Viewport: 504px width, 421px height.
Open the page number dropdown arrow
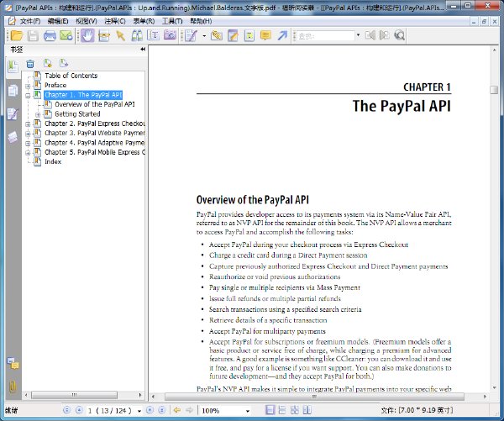[x=139, y=411]
